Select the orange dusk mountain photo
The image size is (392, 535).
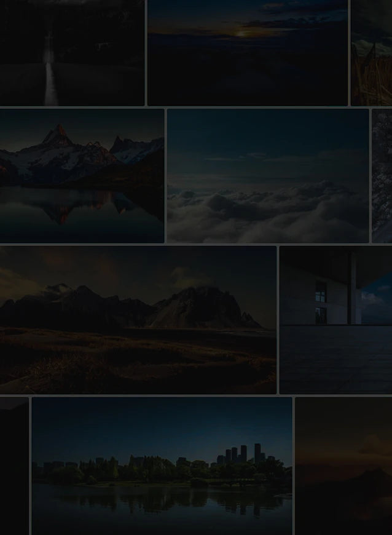tap(343, 466)
